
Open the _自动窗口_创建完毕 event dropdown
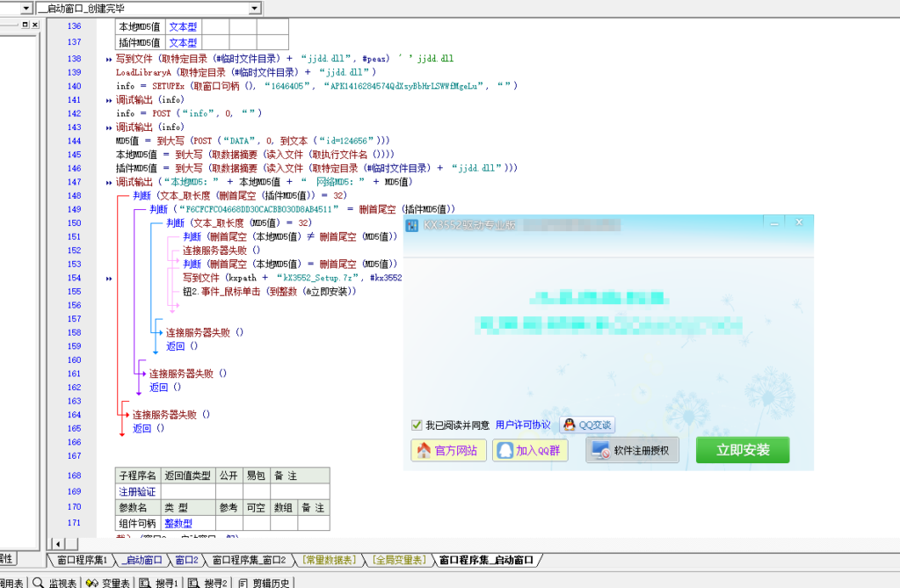255,7
